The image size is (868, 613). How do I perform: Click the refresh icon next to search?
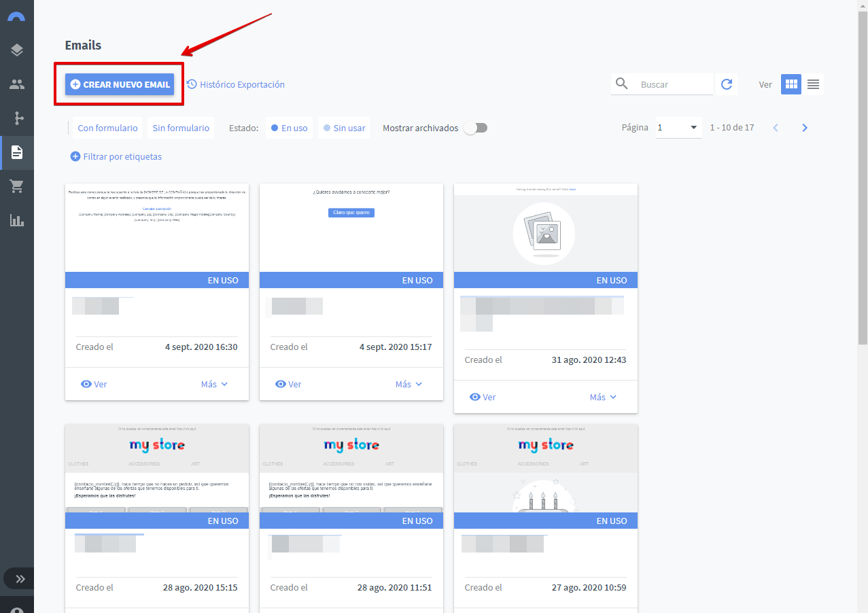pos(727,84)
